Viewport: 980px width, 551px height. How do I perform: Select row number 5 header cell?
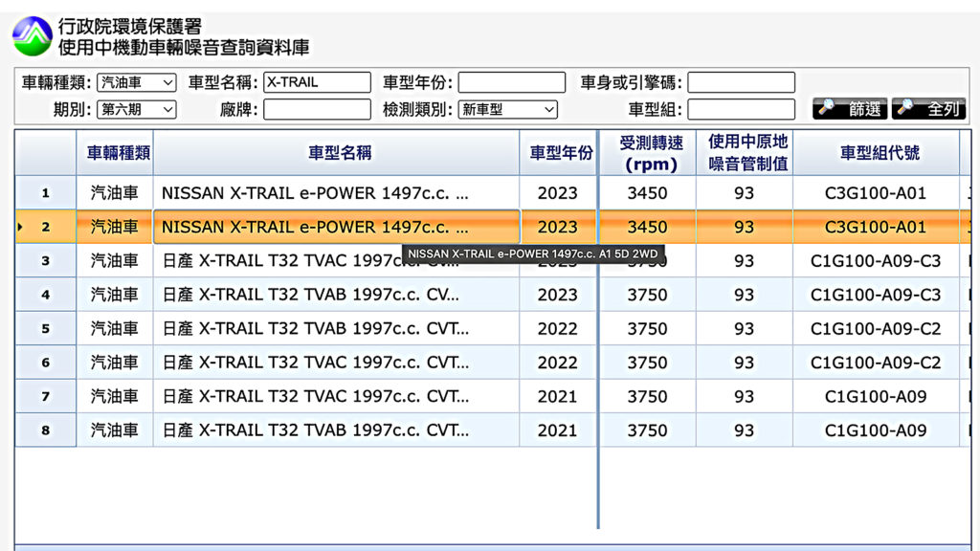(x=46, y=329)
